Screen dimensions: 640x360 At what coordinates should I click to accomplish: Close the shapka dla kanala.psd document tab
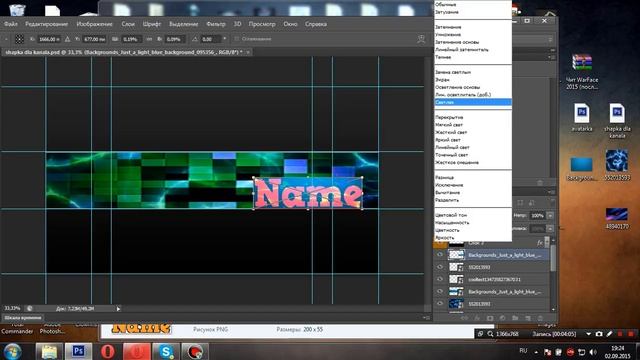tap(248, 52)
